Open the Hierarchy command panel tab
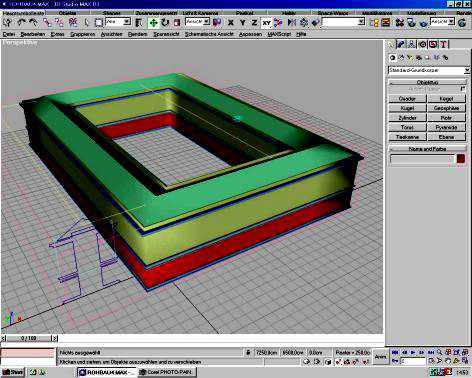The width and height of the screenshot is (472, 378). tap(412, 44)
